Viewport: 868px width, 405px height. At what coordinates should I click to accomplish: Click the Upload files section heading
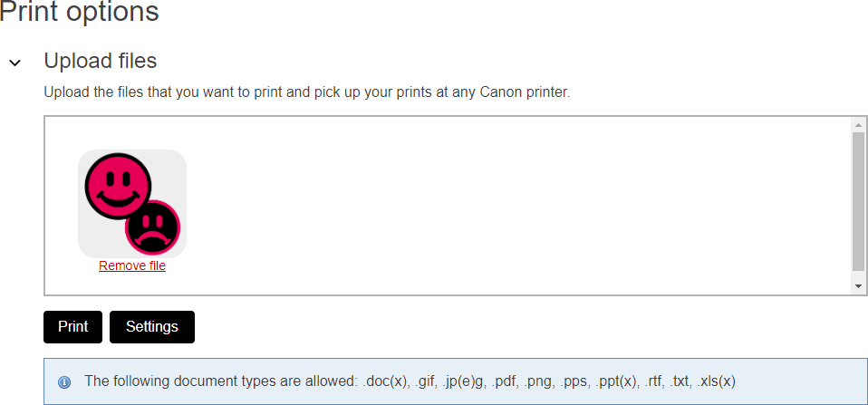[101, 61]
